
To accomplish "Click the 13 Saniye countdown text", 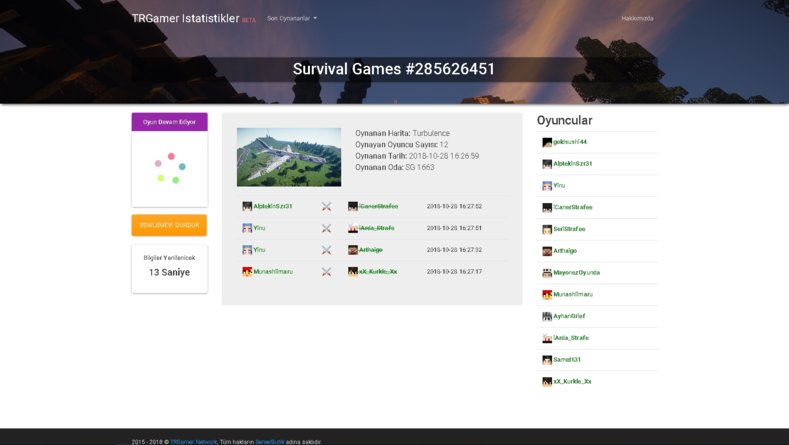I will [170, 272].
